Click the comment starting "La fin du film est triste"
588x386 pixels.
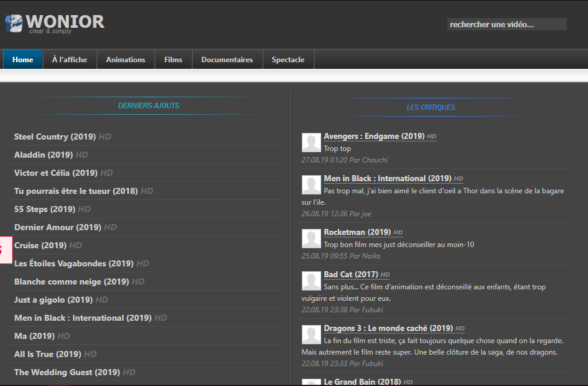(x=433, y=346)
